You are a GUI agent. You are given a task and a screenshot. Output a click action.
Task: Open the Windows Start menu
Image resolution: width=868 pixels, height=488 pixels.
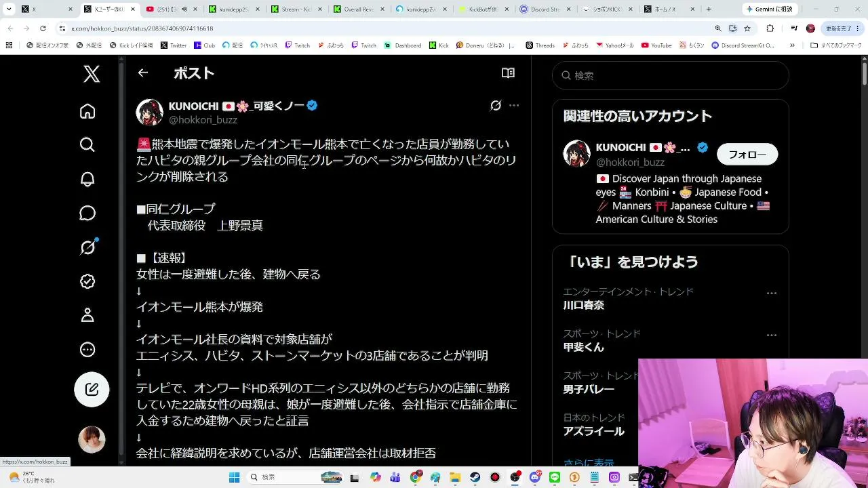(234, 477)
